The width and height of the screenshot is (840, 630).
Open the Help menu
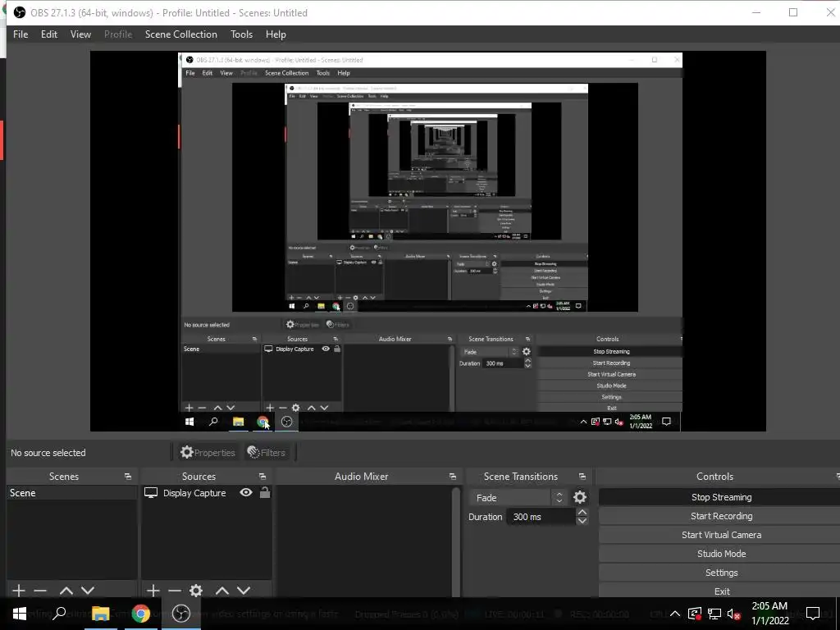coord(276,34)
